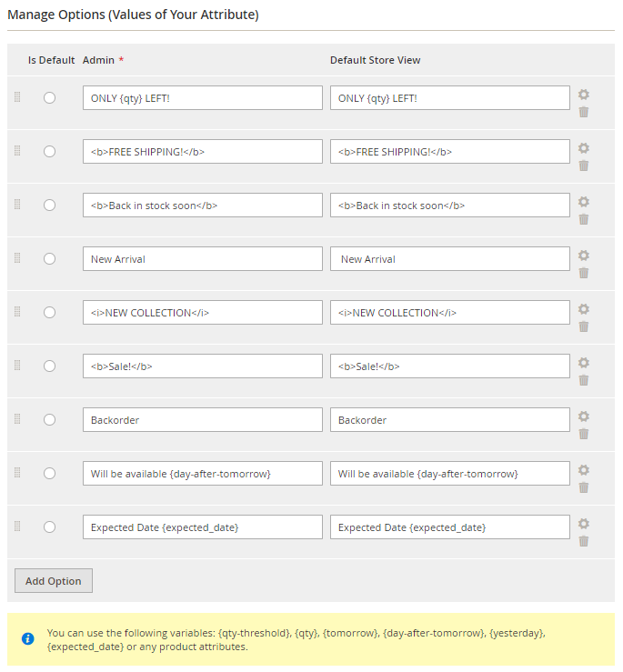Click Admin field containing Backorder text
Viewport: 623px width, 672px height.
(202, 420)
